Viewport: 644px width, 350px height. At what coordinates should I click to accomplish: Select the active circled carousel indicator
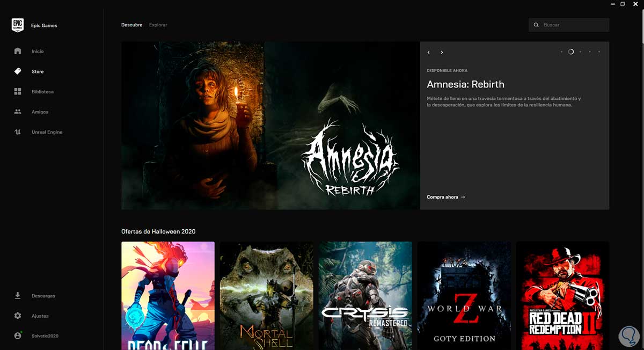tap(571, 52)
